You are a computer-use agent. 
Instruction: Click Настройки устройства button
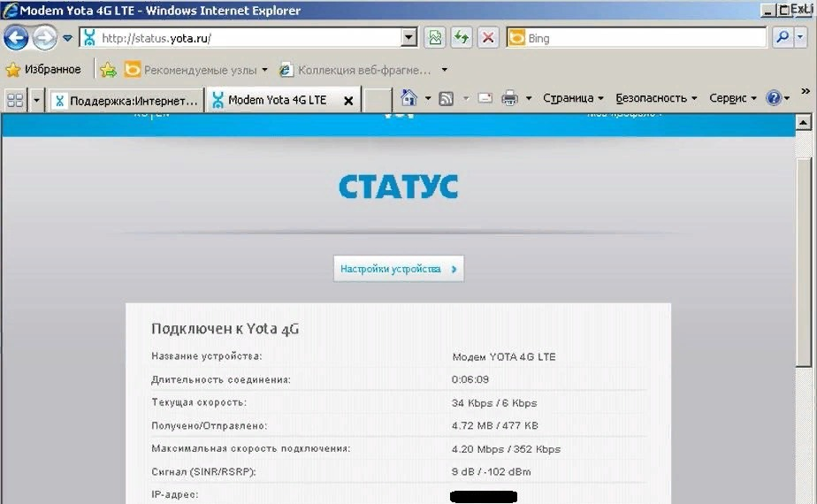[x=399, y=269]
